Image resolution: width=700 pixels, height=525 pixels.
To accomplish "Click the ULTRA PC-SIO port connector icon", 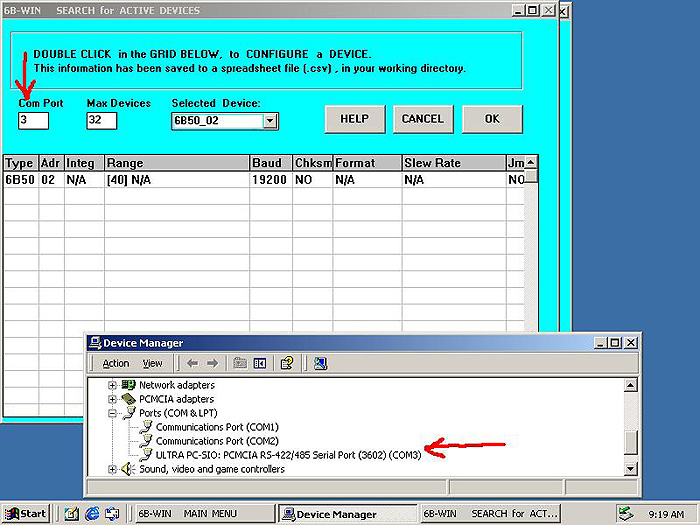I will [x=146, y=454].
